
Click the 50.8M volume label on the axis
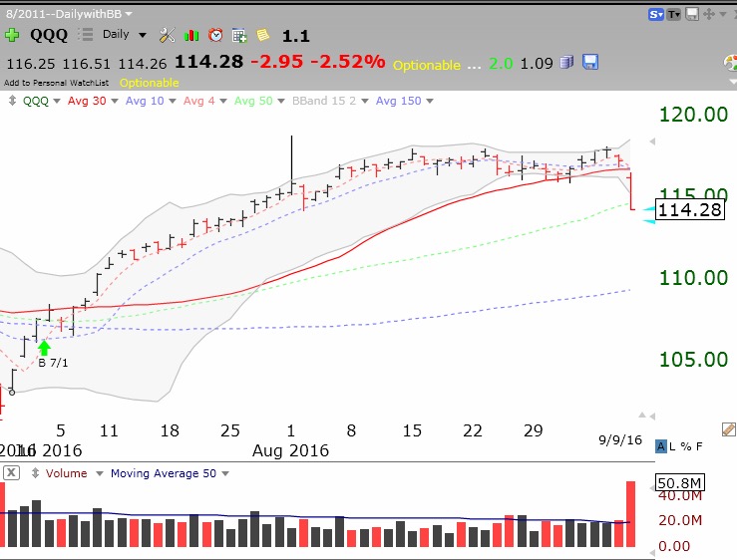(680, 483)
